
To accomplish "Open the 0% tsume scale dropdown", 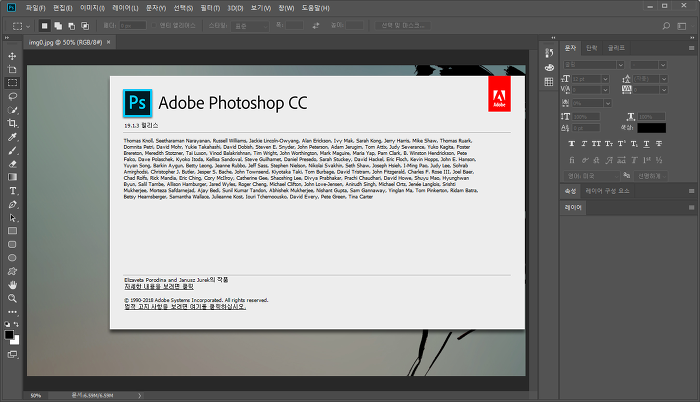I will [608, 103].
